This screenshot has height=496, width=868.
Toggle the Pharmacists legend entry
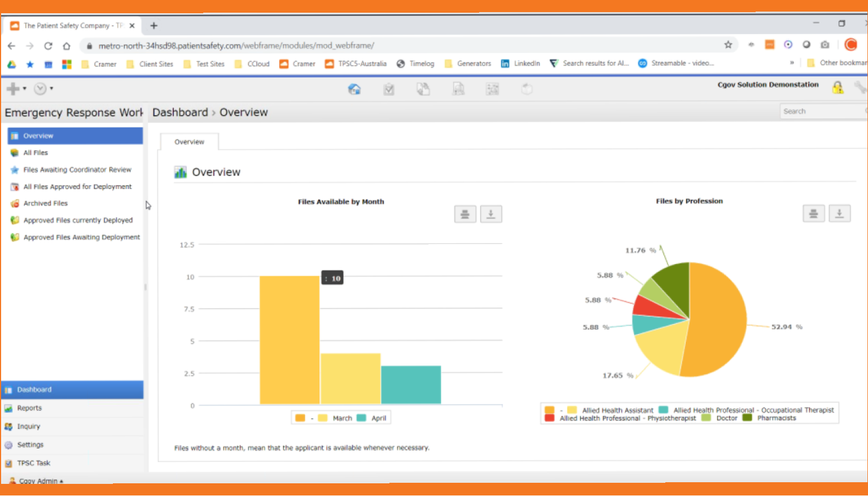tap(769, 418)
